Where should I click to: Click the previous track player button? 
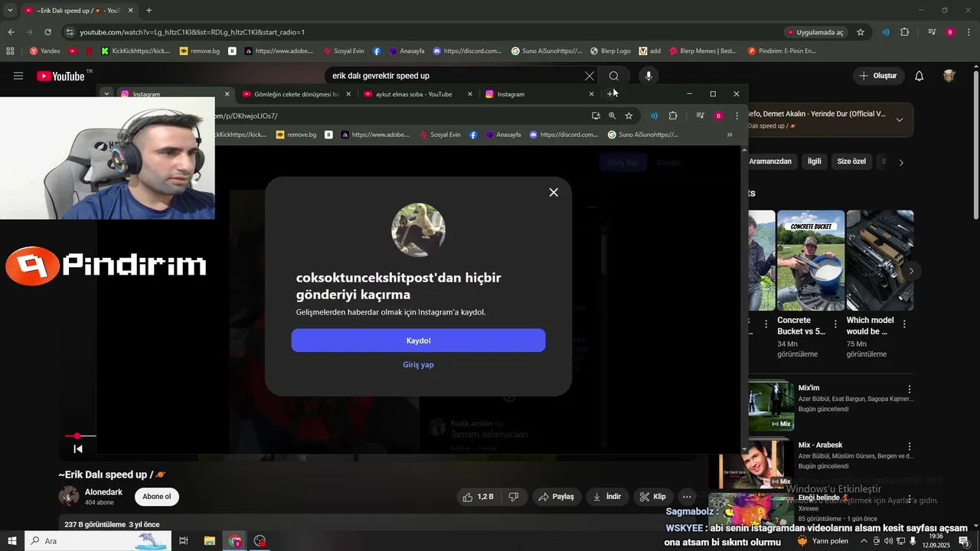[x=77, y=449]
